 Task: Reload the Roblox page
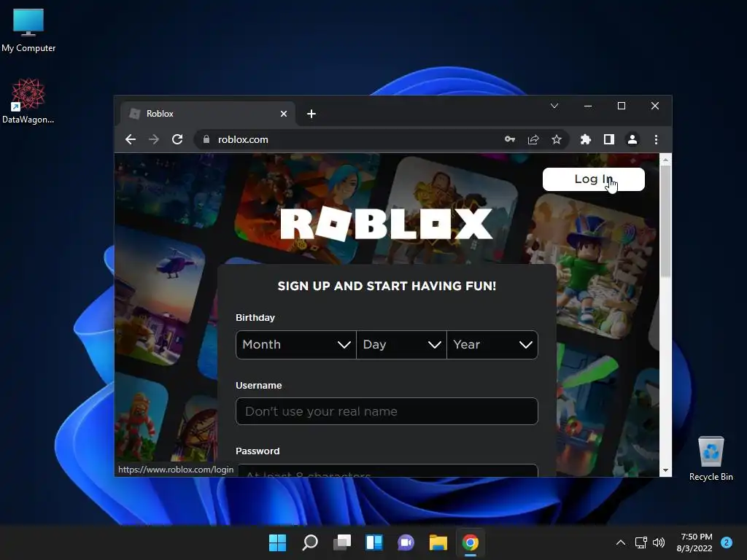click(177, 139)
